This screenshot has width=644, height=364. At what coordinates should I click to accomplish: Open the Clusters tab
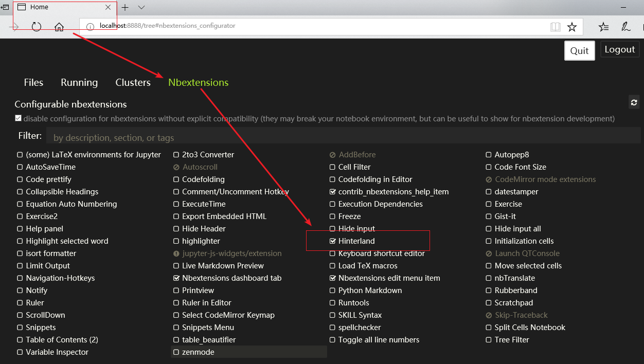(x=133, y=82)
